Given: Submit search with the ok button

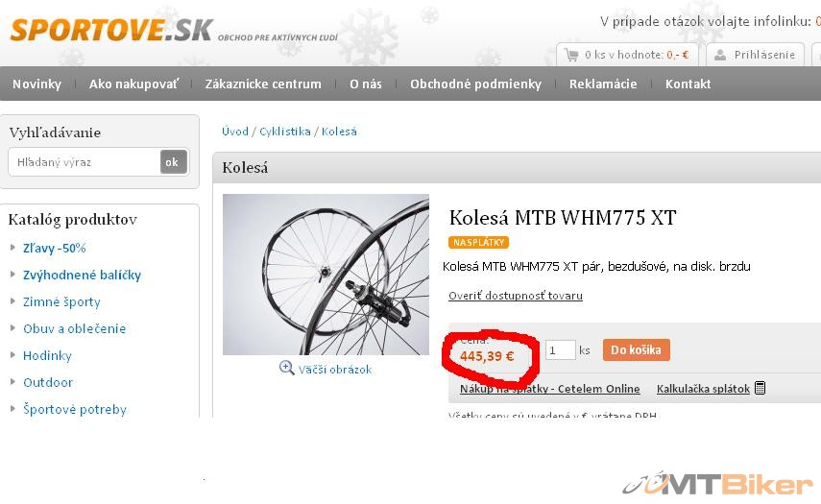Looking at the screenshot, I should (173, 161).
